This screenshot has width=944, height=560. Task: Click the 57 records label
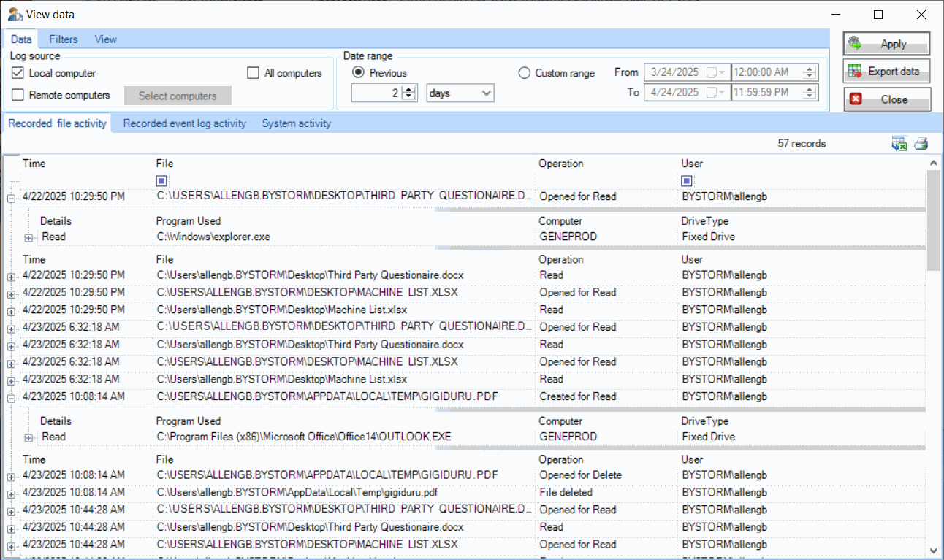[802, 144]
